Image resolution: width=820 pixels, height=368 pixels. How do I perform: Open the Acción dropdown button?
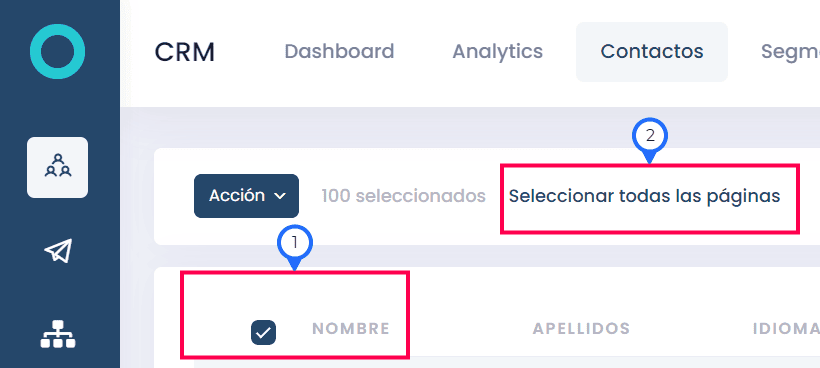pyautogui.click(x=246, y=196)
